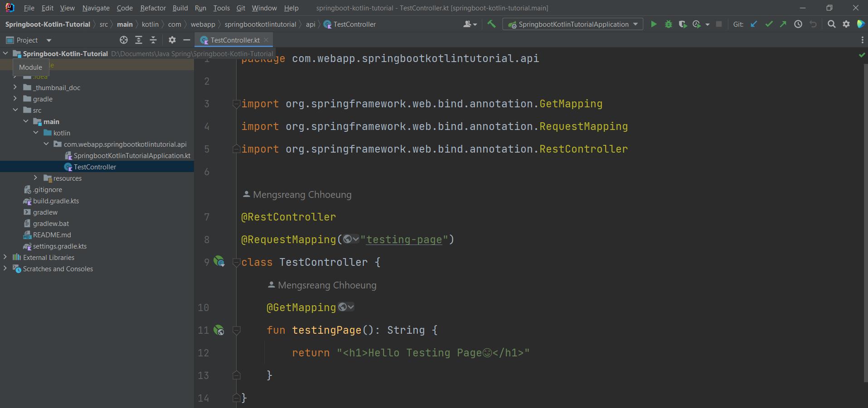
Task: Click the Profiler run icon
Action: [x=697, y=24]
